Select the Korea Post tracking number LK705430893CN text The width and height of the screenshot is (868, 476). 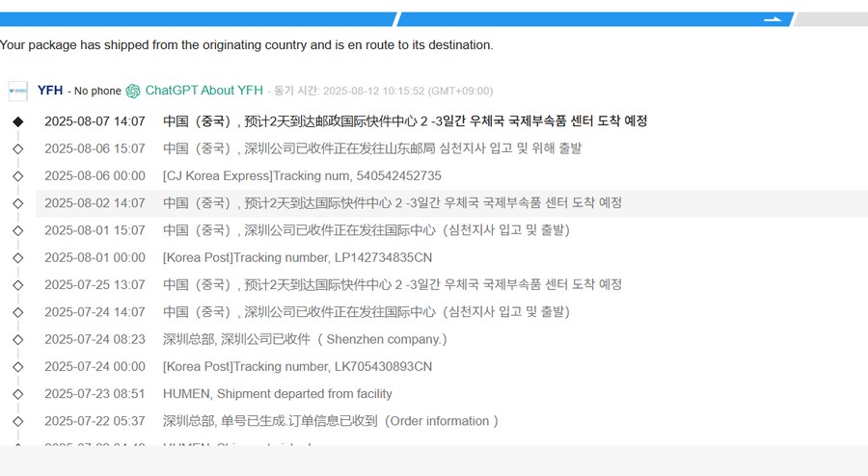(297, 366)
